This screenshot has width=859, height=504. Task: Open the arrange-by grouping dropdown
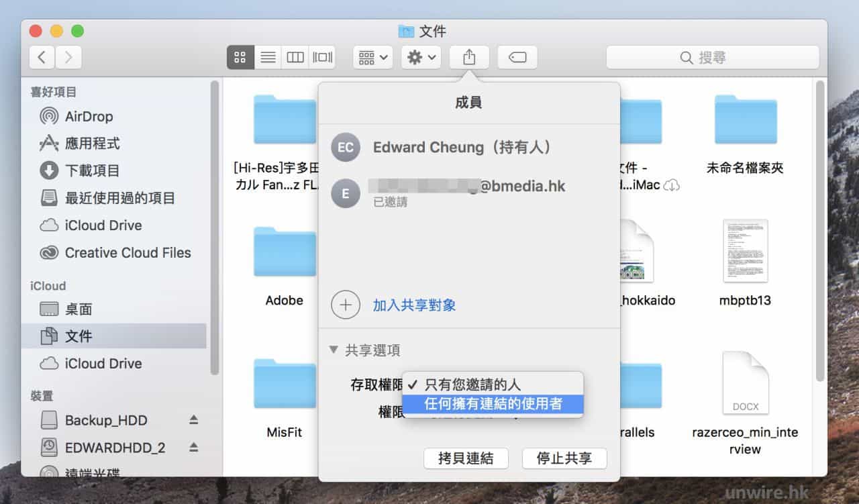pos(373,58)
